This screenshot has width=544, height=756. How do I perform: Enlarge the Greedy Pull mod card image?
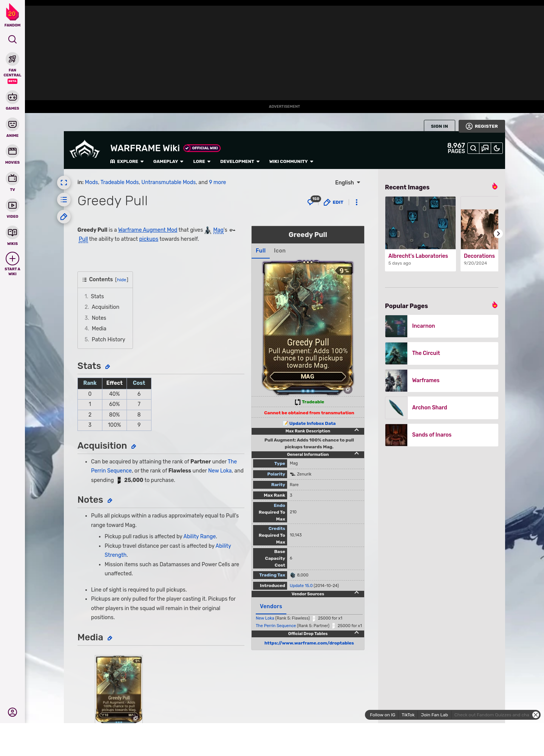point(308,327)
